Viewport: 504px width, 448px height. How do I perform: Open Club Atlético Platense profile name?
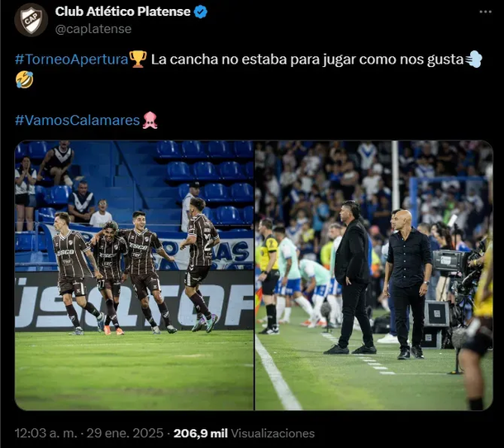tap(123, 12)
